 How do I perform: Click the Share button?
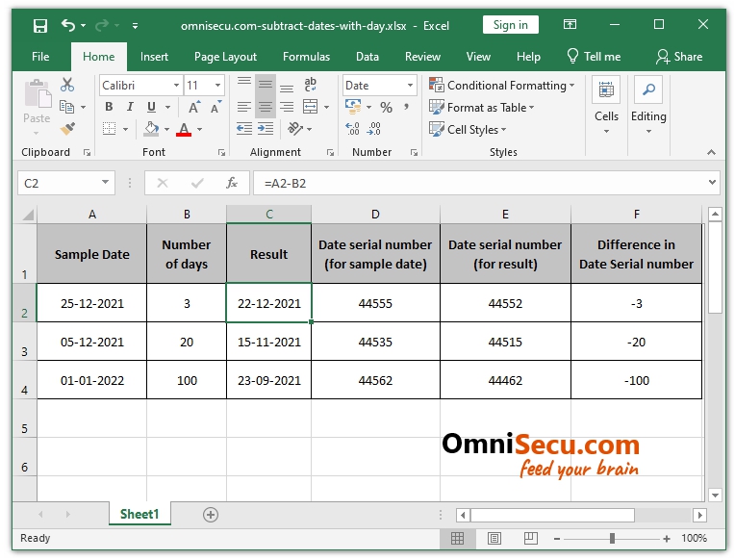pos(679,57)
